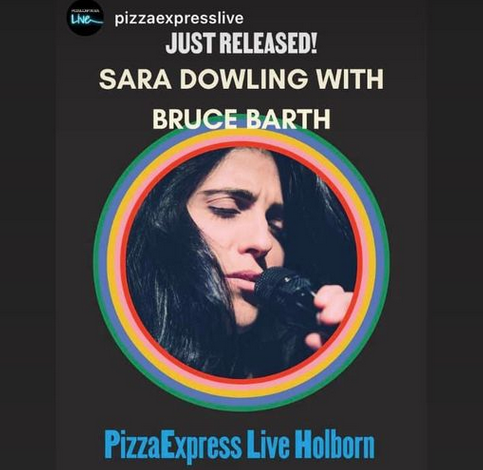Pick the yellow ring color
Image resolution: width=483 pixels, height=470 pixels.
tap(112, 263)
